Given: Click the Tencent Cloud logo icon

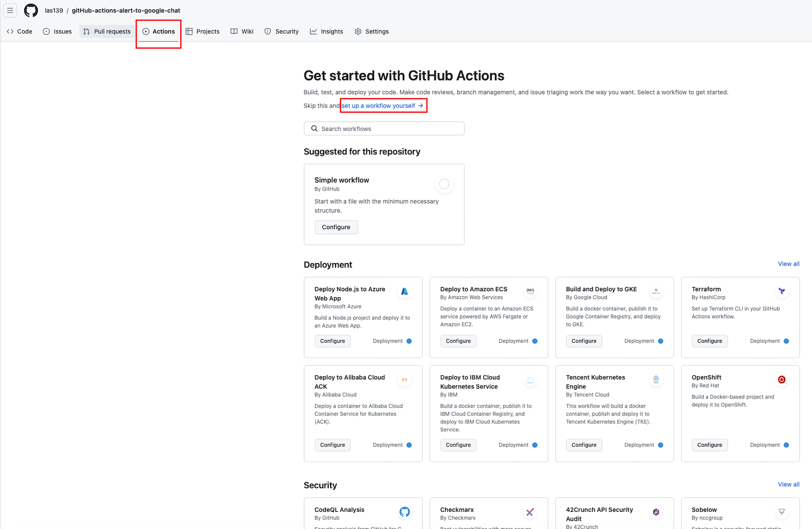Looking at the screenshot, I should [656, 379].
